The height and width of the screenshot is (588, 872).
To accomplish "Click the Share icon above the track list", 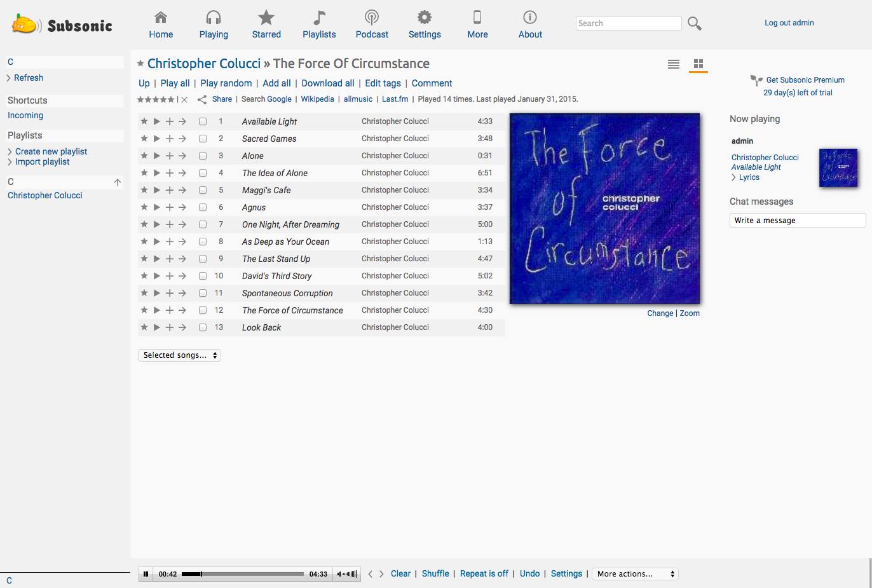I will click(202, 99).
